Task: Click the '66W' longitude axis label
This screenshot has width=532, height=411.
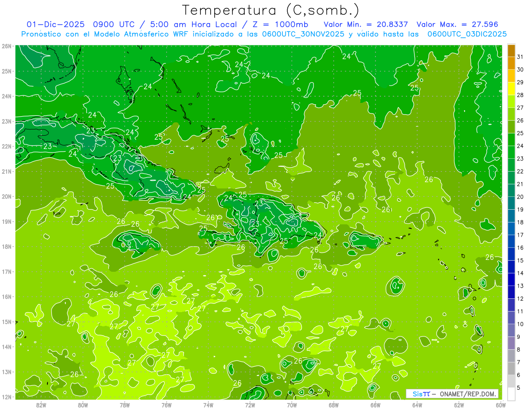Action: [x=375, y=405]
